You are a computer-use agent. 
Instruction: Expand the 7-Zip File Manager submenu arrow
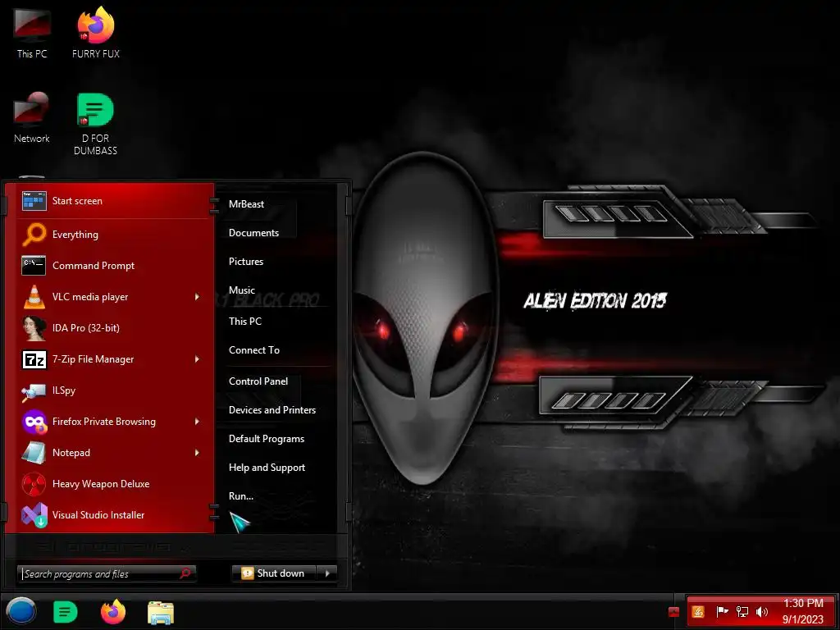tap(197, 359)
